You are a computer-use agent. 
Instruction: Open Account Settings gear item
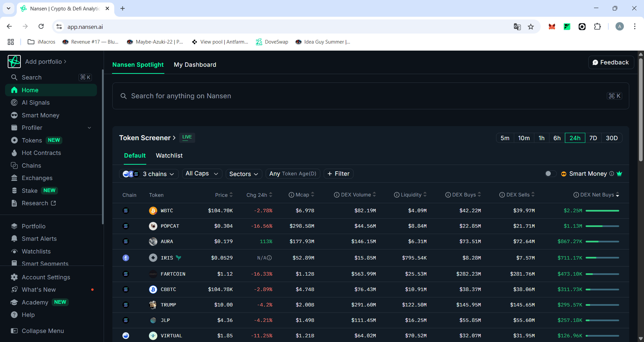coord(46,277)
